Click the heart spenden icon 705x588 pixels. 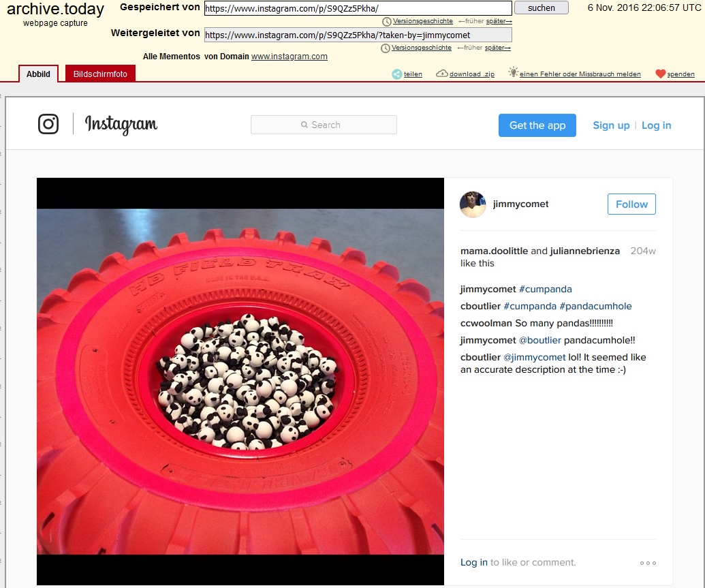(660, 74)
